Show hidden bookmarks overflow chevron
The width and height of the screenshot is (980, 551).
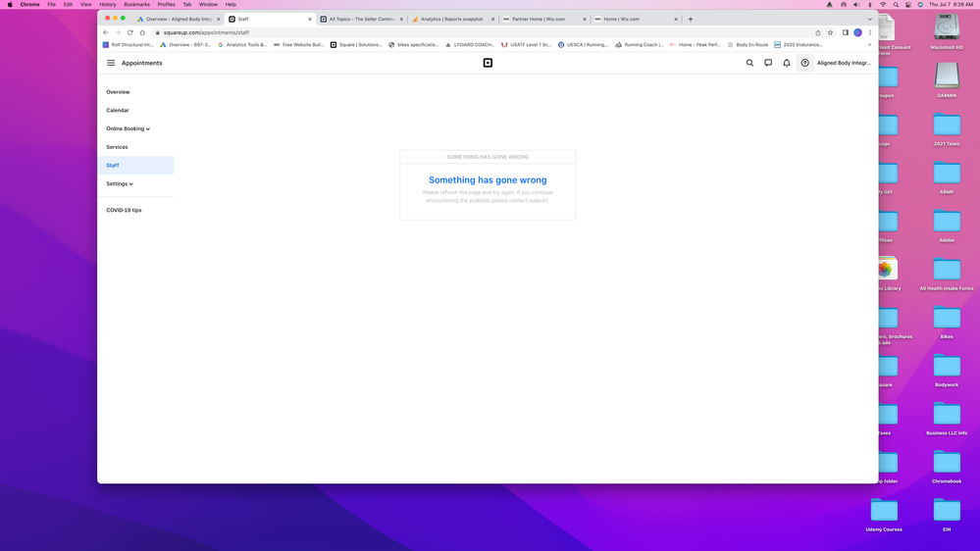(869, 45)
